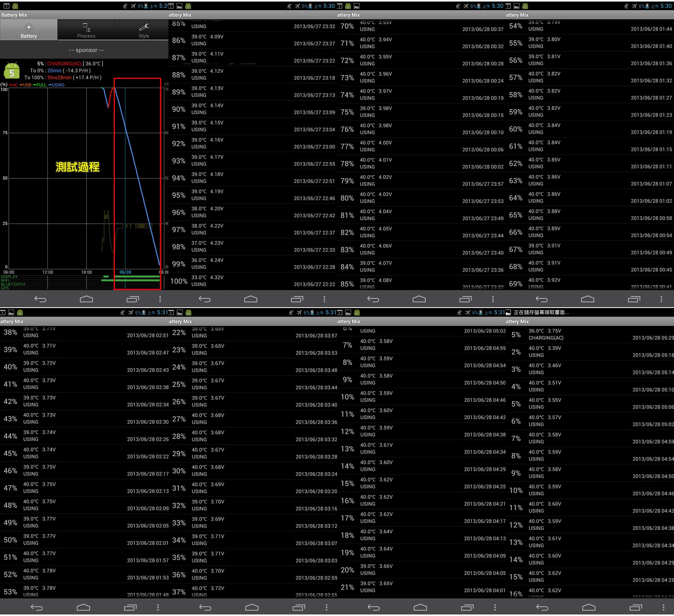674x616 pixels.
Task: Select the 72% row dated 2013/06/28 00:28
Action: tap(421, 60)
